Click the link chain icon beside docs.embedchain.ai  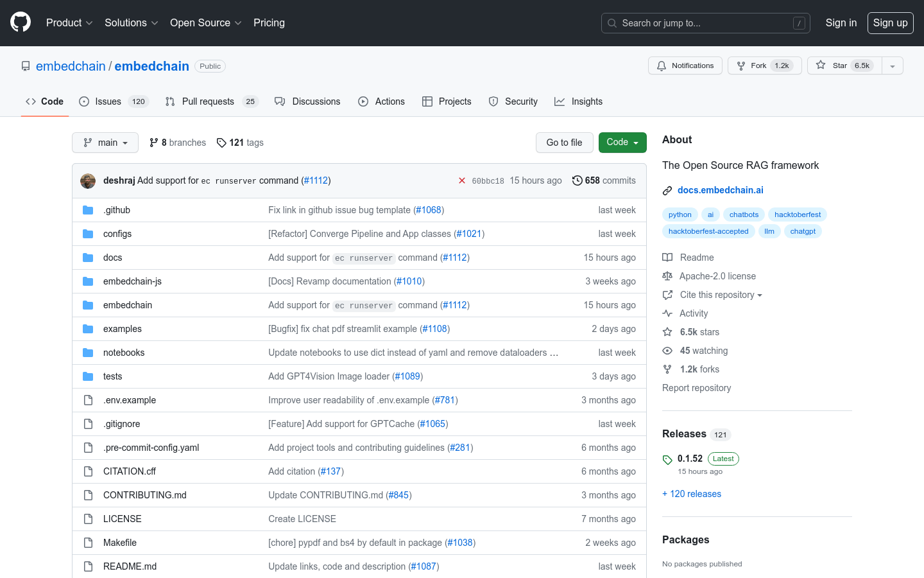click(667, 191)
